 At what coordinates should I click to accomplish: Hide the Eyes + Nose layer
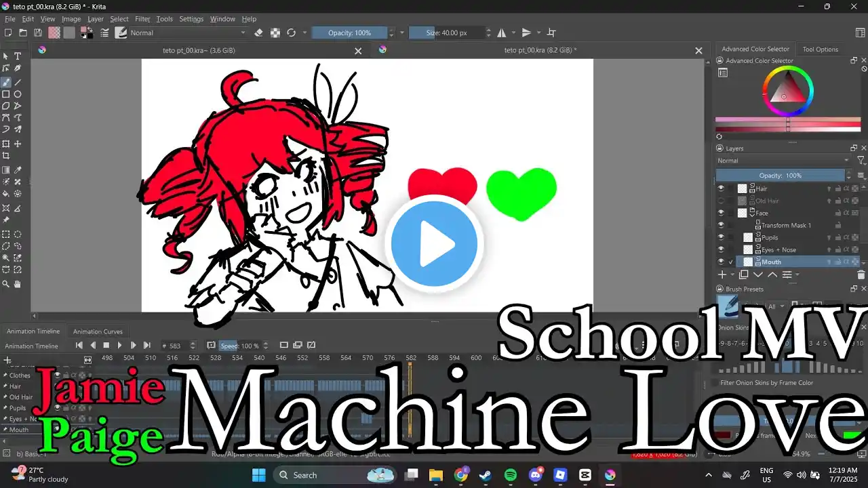[721, 249]
